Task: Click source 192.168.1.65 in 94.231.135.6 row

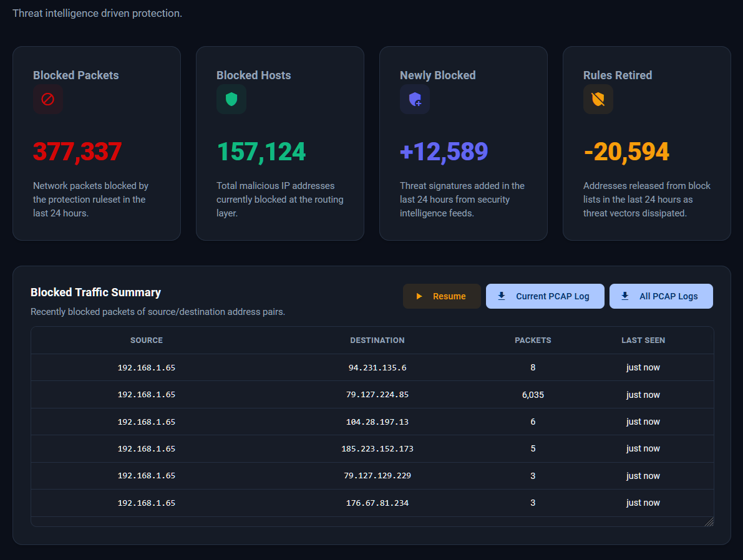Action: [147, 368]
